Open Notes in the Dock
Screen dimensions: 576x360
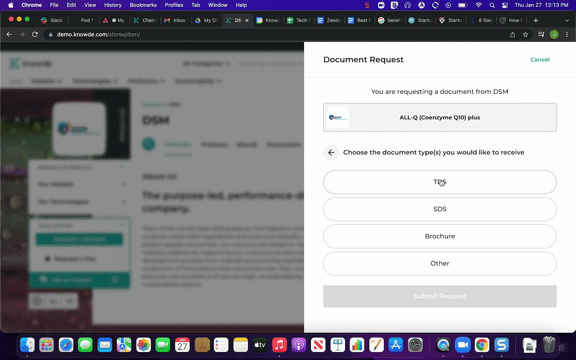coord(241,345)
